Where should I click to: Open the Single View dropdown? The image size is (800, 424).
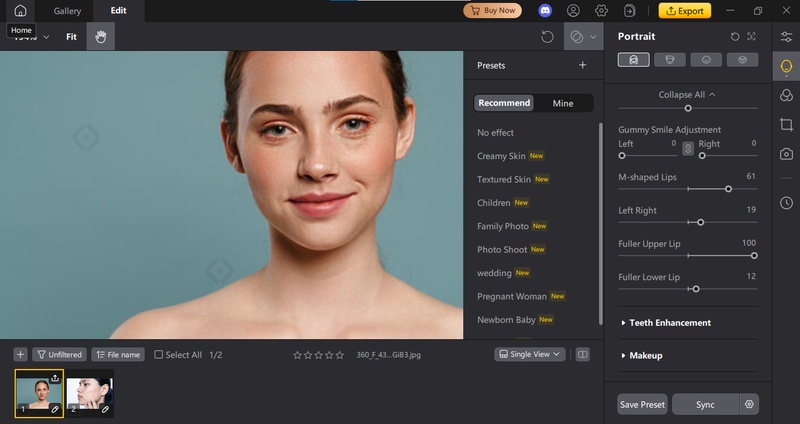pyautogui.click(x=529, y=354)
